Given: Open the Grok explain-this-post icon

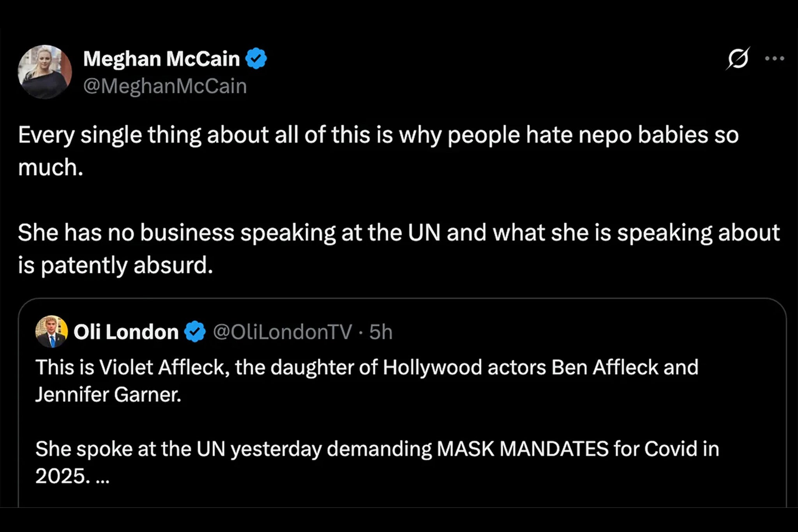Looking at the screenshot, I should (x=738, y=59).
